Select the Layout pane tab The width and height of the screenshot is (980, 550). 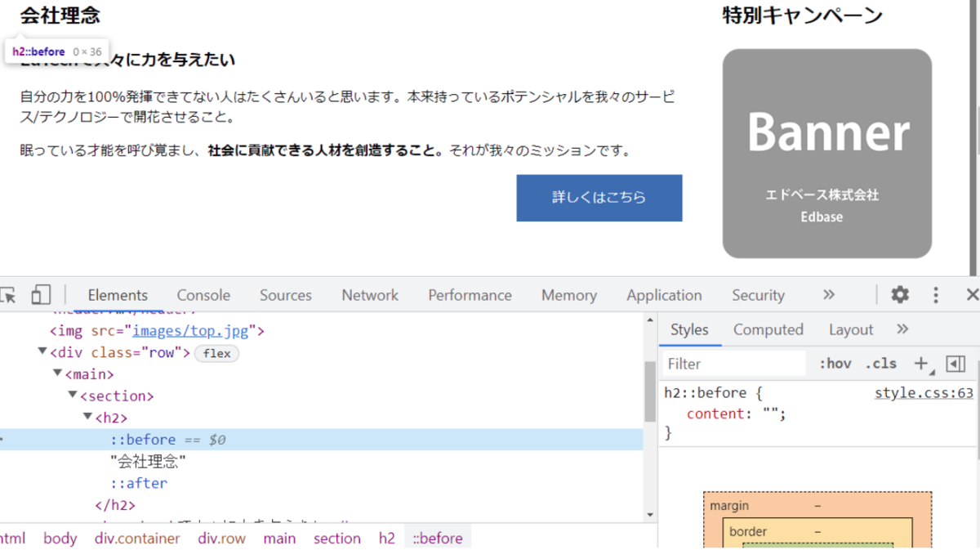point(851,329)
